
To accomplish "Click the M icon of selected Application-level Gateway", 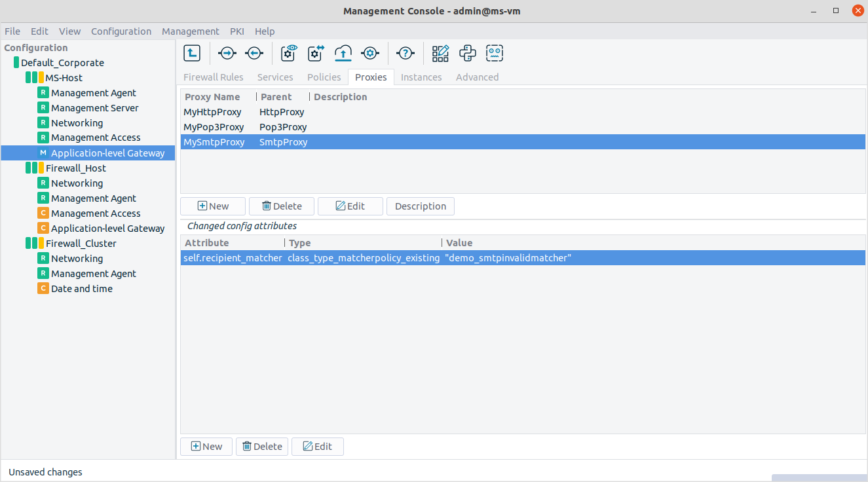I will point(43,153).
